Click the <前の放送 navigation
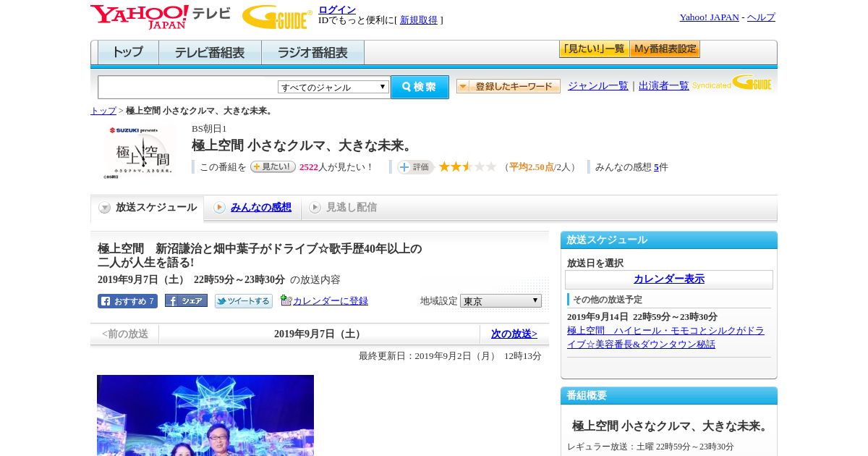This screenshot has width=868, height=456. point(125,334)
